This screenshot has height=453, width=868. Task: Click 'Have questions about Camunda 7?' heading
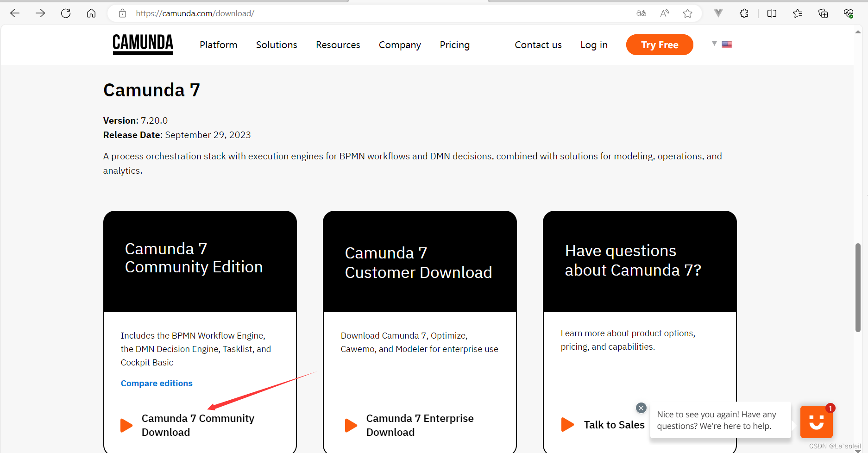click(633, 260)
